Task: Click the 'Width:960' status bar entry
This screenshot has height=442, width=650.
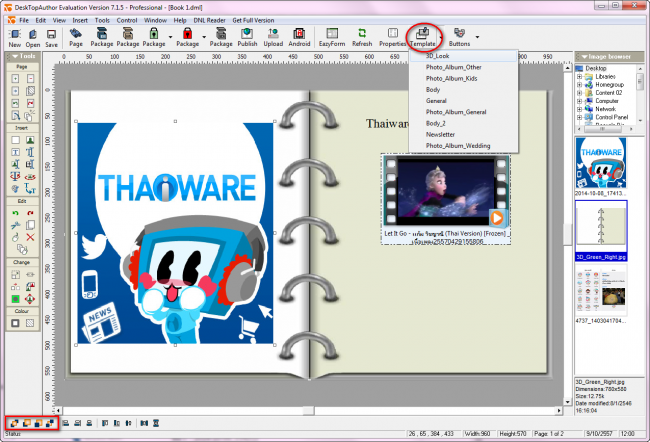Action: click(478, 434)
